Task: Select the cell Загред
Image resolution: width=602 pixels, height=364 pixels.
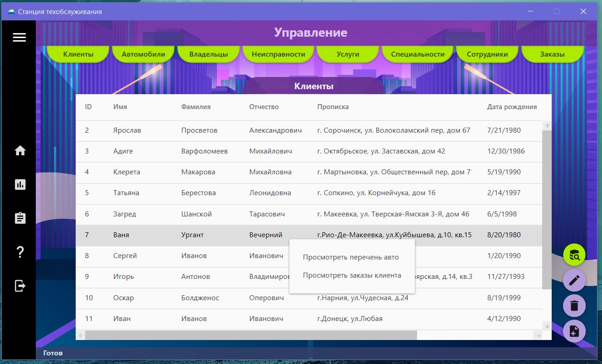Action: tap(125, 214)
